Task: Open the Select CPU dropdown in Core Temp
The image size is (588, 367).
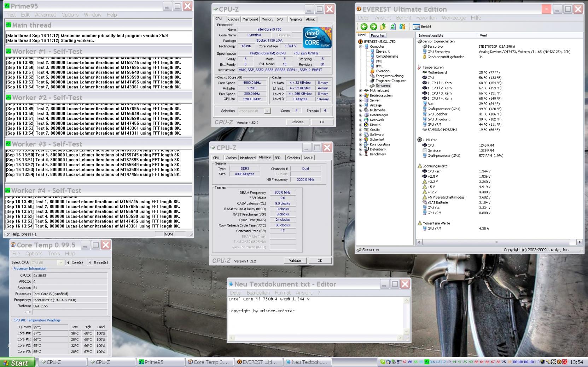Action: (60, 262)
